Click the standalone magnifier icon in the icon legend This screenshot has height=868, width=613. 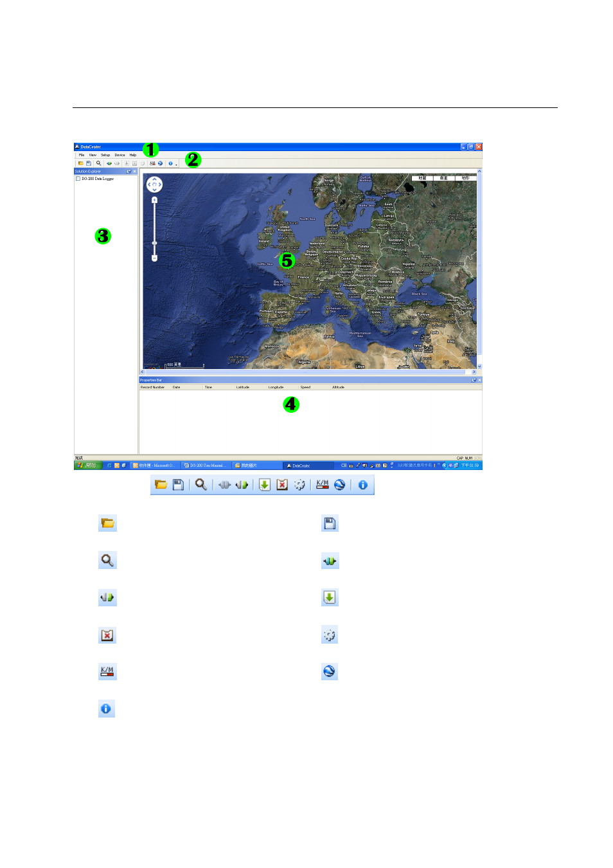pos(107,560)
